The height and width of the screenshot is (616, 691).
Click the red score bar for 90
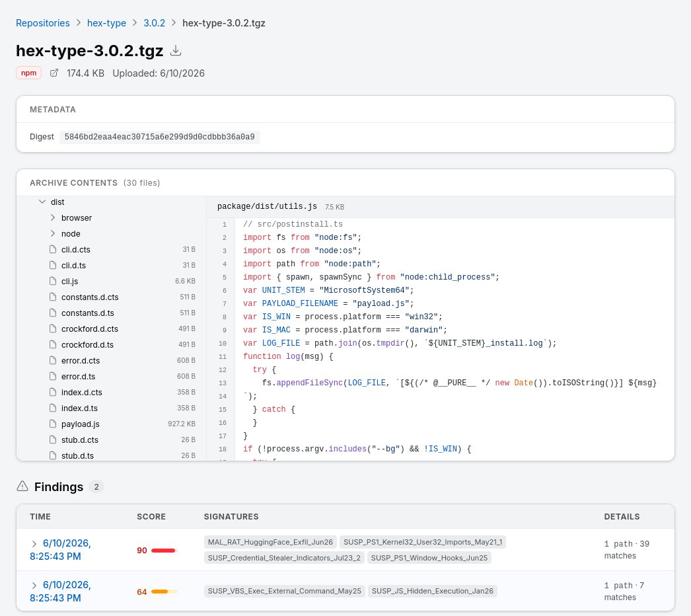pos(164,551)
